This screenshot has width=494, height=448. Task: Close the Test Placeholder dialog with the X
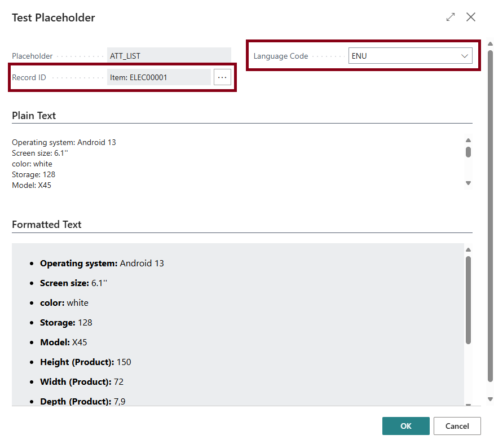click(471, 17)
